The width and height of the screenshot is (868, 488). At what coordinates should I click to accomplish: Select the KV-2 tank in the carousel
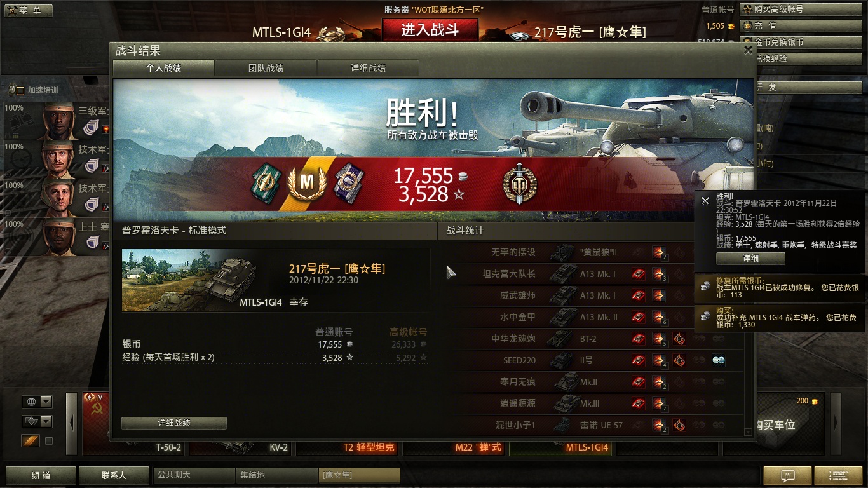coord(242,424)
